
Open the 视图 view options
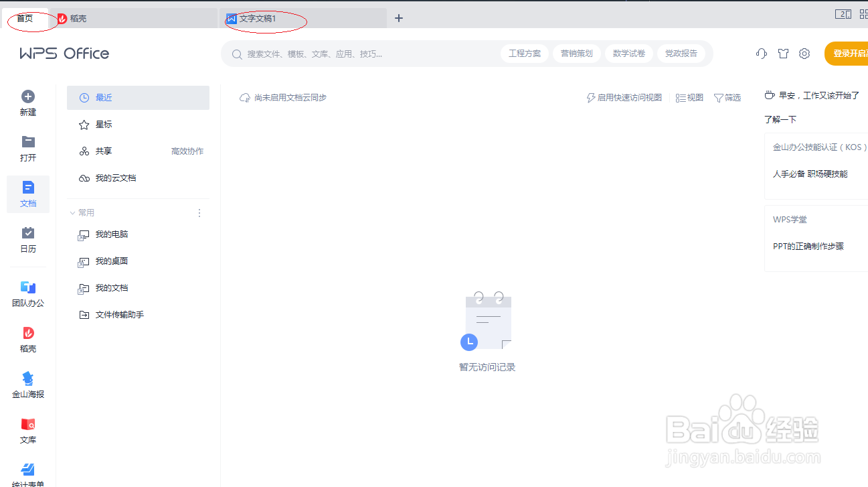pyautogui.click(x=689, y=98)
